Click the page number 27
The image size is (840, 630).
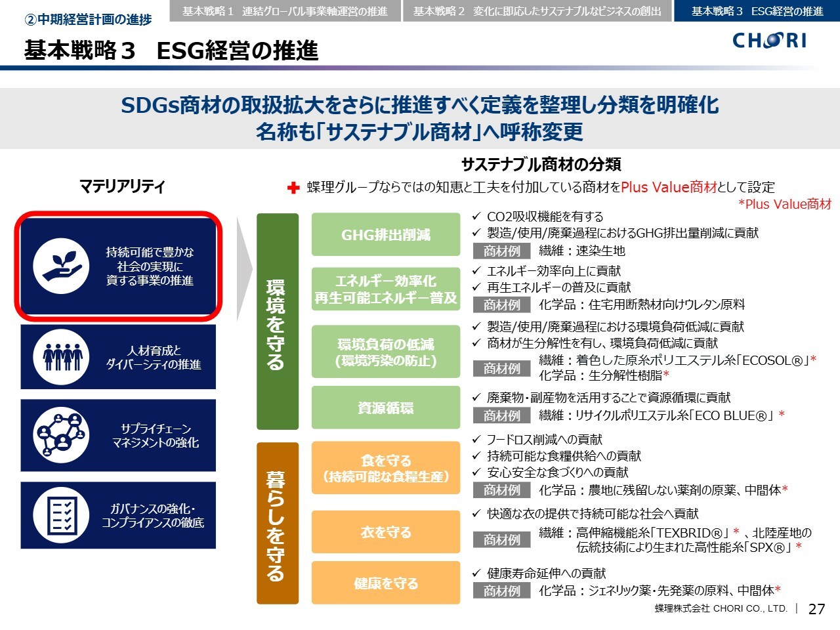pyautogui.click(x=817, y=609)
